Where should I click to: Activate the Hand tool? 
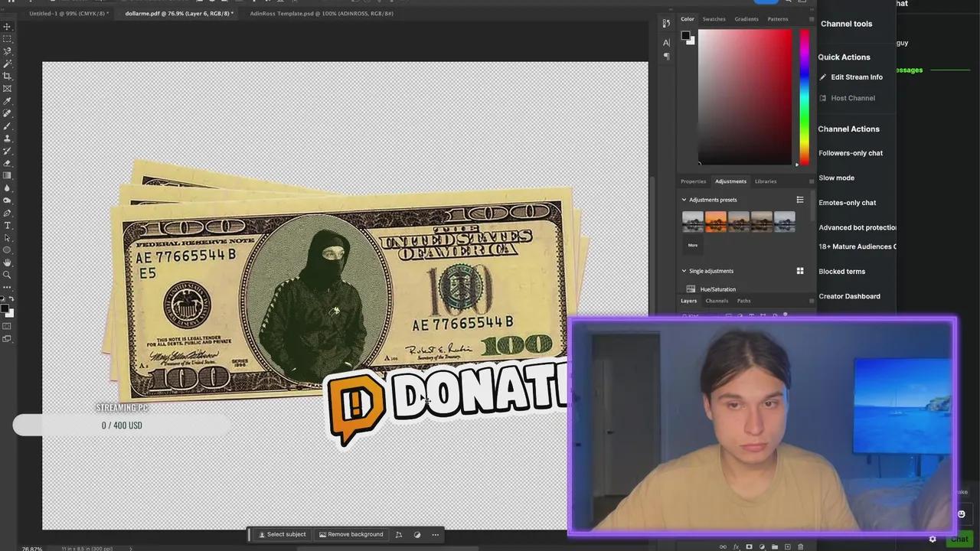8,262
